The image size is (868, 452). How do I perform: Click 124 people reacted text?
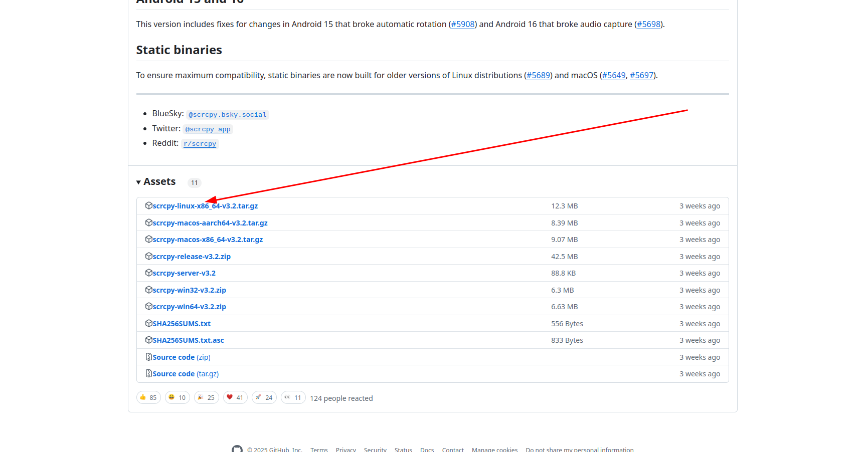(341, 398)
